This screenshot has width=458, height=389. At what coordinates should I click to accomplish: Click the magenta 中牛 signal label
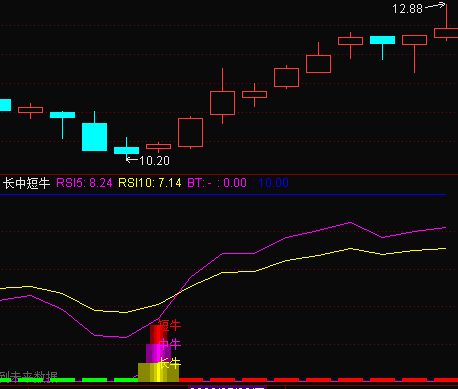170,344
